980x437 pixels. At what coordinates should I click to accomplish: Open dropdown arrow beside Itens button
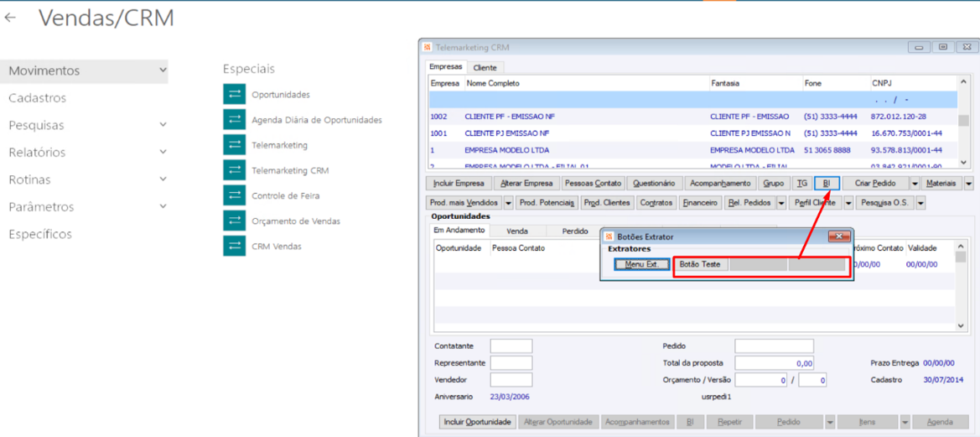point(905,421)
